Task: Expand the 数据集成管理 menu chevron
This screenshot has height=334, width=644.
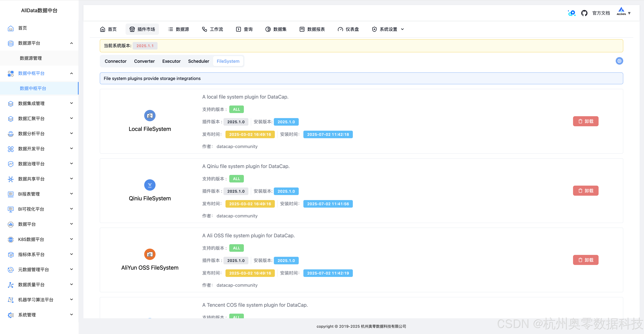Action: [71, 103]
